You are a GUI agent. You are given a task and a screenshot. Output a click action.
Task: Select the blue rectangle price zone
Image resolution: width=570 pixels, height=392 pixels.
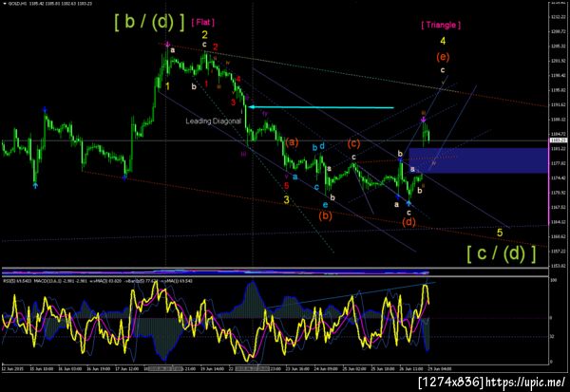coord(478,160)
